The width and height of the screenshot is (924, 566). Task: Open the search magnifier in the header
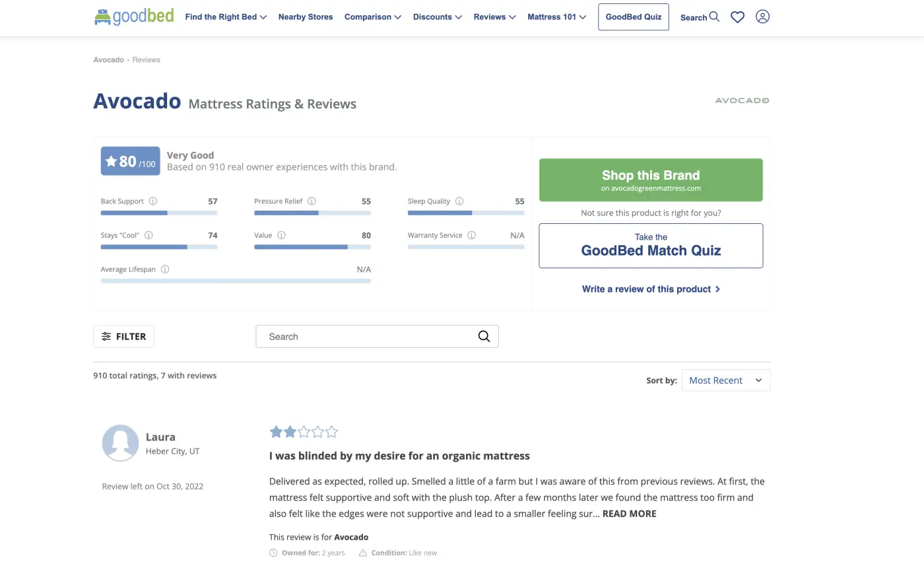coord(714,17)
